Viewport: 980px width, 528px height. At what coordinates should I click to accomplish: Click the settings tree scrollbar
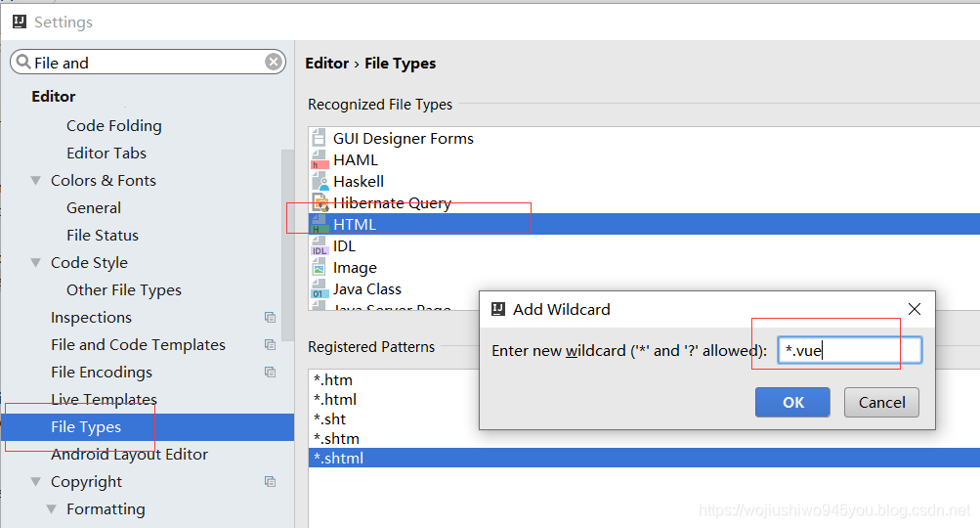click(287, 245)
